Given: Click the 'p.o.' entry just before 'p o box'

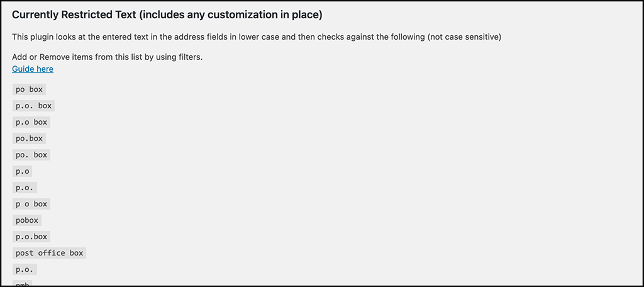Looking at the screenshot, I should coord(25,188).
